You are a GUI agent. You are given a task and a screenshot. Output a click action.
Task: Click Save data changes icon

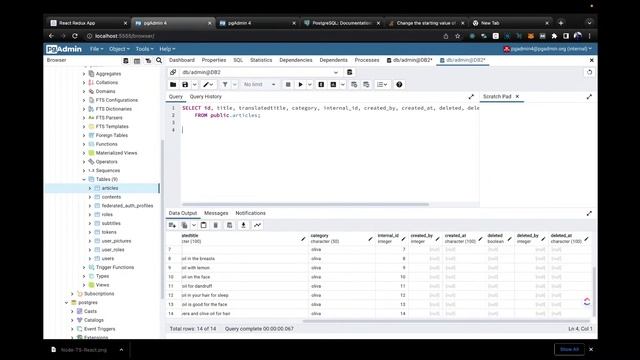[x=229, y=225]
